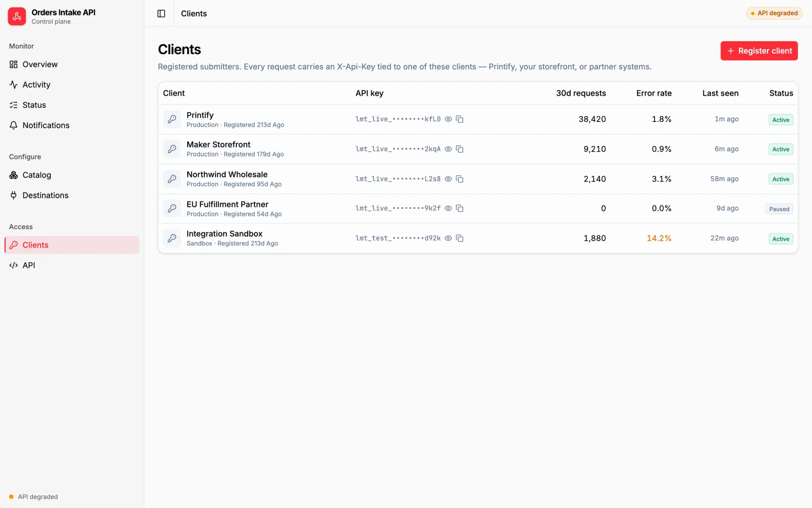The width and height of the screenshot is (812, 508).
Task: Click the Printify key icon
Action: 172,119
